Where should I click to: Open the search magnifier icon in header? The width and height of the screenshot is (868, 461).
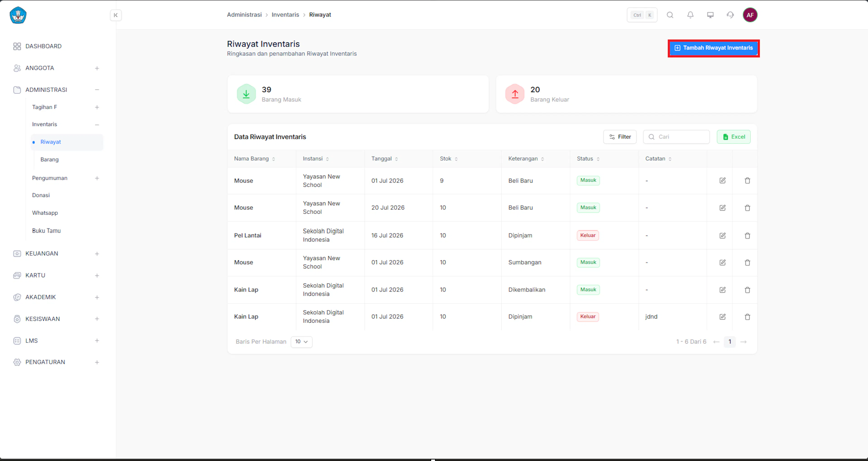point(670,15)
